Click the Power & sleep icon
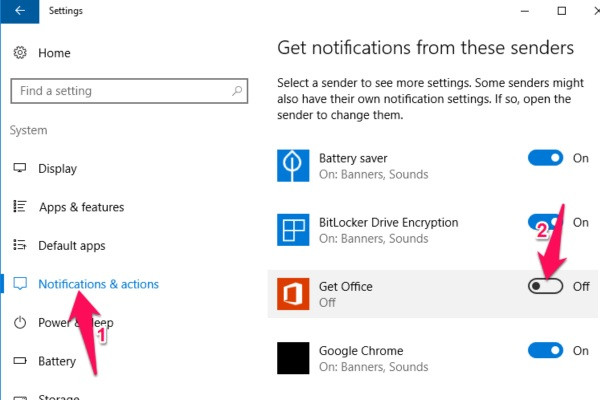The width and height of the screenshot is (600, 400). (x=20, y=323)
